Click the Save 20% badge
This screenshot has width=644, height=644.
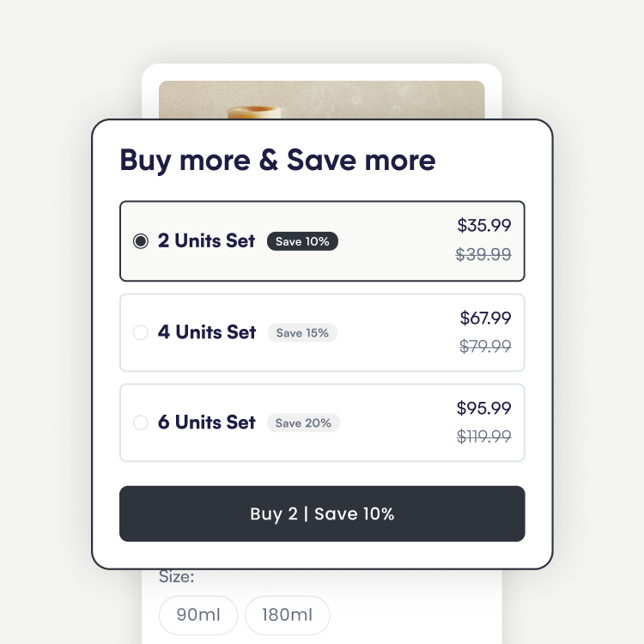(x=303, y=422)
